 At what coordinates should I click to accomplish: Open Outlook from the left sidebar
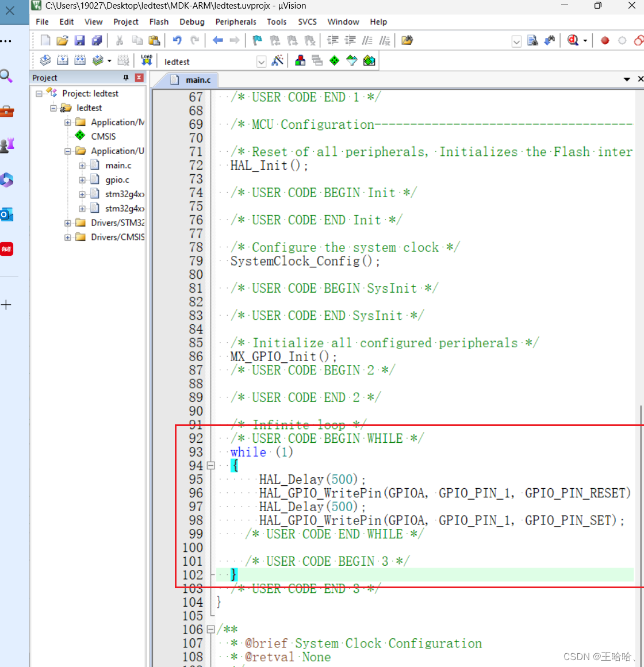[7, 214]
